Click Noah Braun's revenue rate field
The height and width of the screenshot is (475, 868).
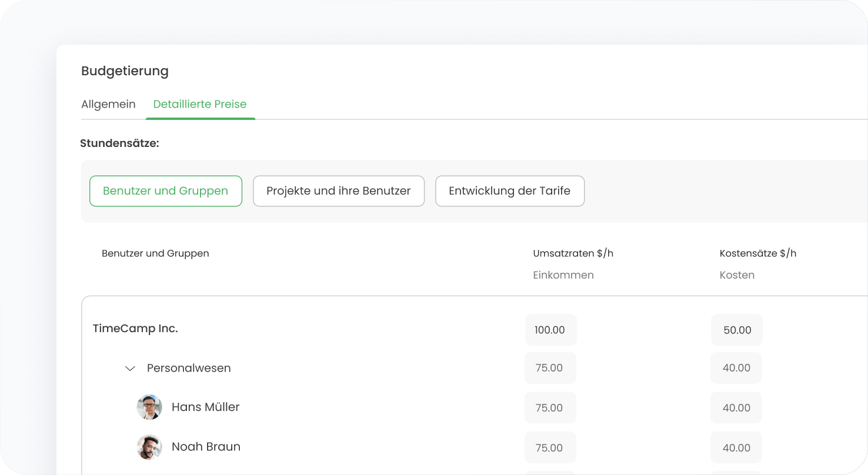tap(550, 447)
